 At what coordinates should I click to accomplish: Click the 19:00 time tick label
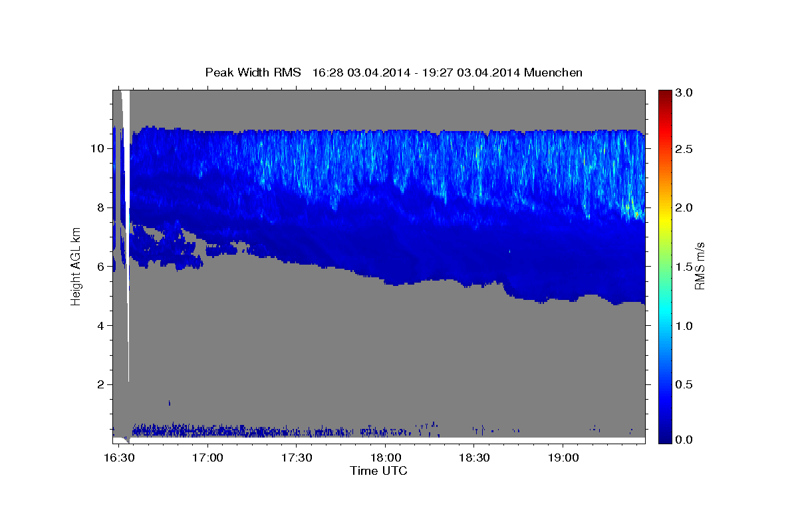tap(563, 459)
